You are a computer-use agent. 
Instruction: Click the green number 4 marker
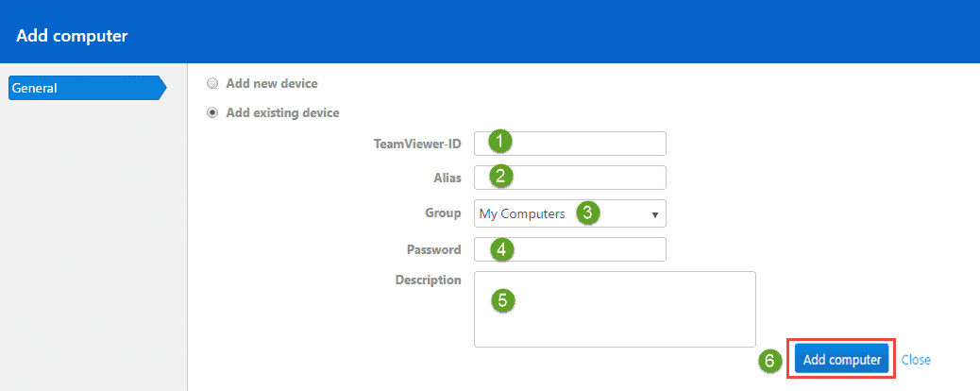pyautogui.click(x=501, y=249)
